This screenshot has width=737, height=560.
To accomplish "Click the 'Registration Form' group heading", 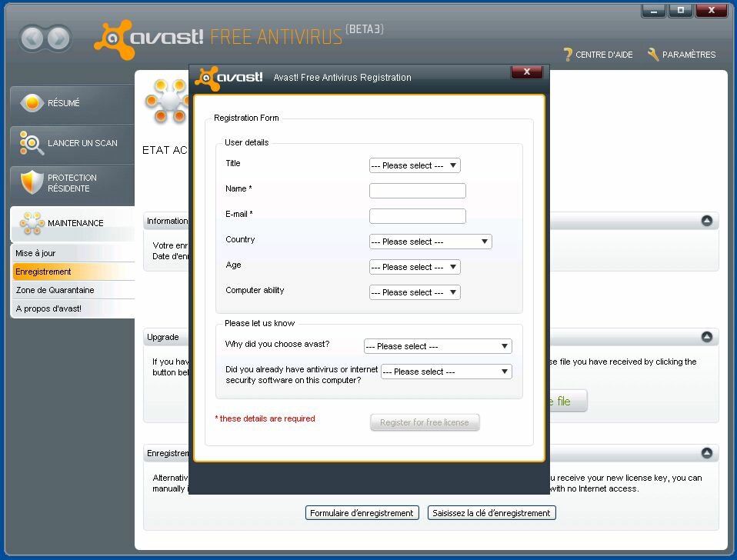I will [246, 118].
